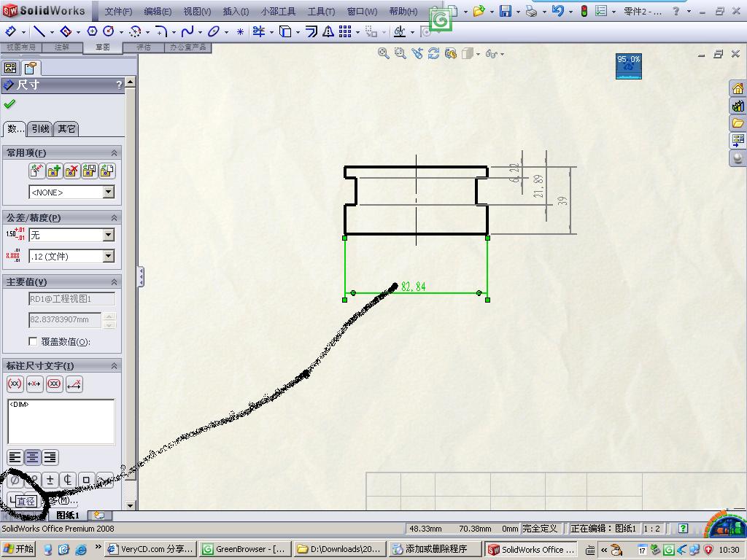Open File Explorer task pane icon
Screen dimensions: 747x560
click(738, 122)
